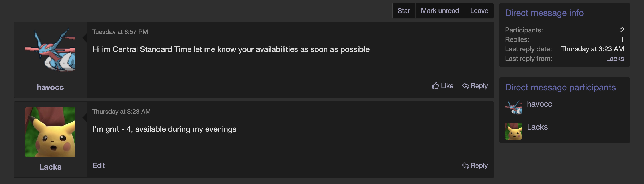Open havocc's large avatar beside the first message

50,50
